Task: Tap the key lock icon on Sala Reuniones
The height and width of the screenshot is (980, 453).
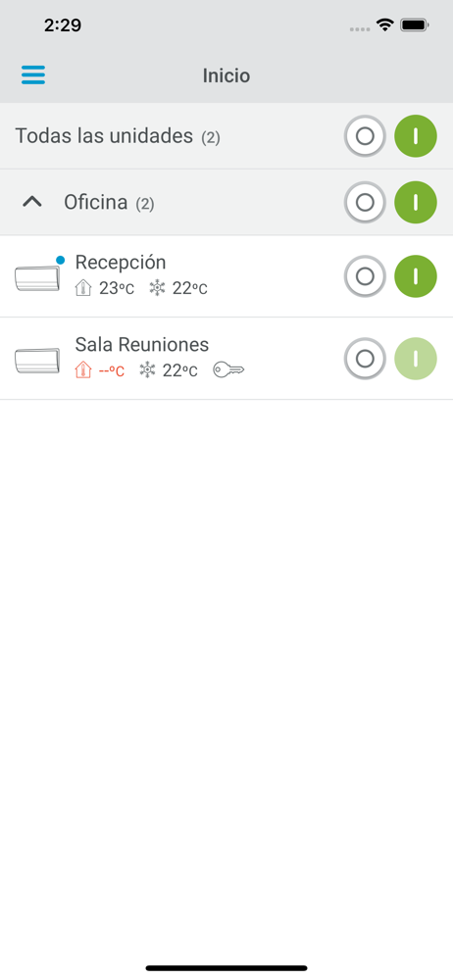Action: pyautogui.click(x=228, y=370)
